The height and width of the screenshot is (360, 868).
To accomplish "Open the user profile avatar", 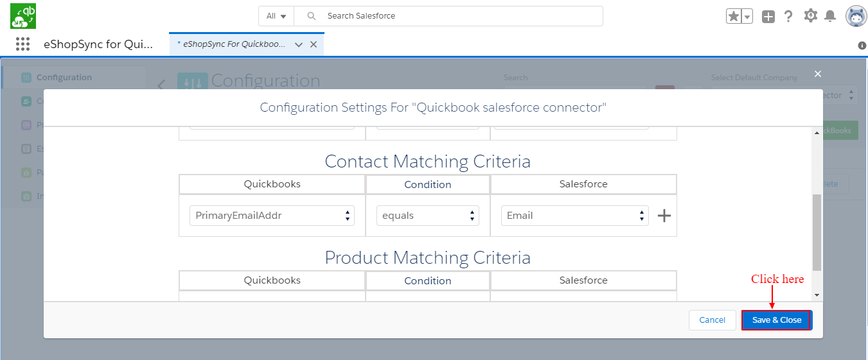I will (856, 17).
